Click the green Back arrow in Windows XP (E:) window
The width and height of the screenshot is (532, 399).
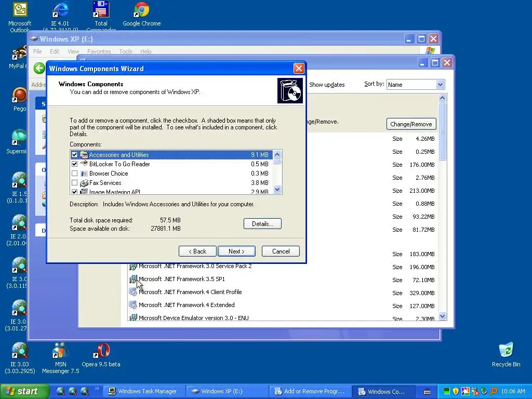(x=39, y=68)
